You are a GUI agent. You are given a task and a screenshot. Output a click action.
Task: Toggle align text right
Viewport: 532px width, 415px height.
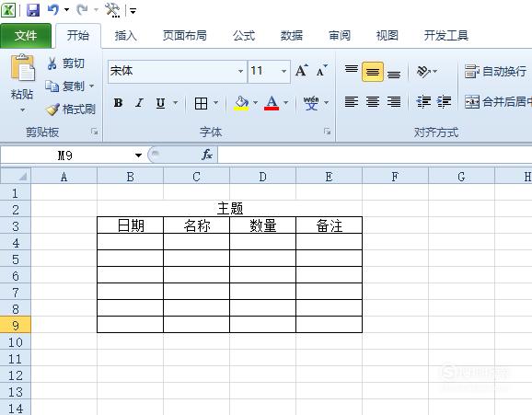tap(394, 101)
